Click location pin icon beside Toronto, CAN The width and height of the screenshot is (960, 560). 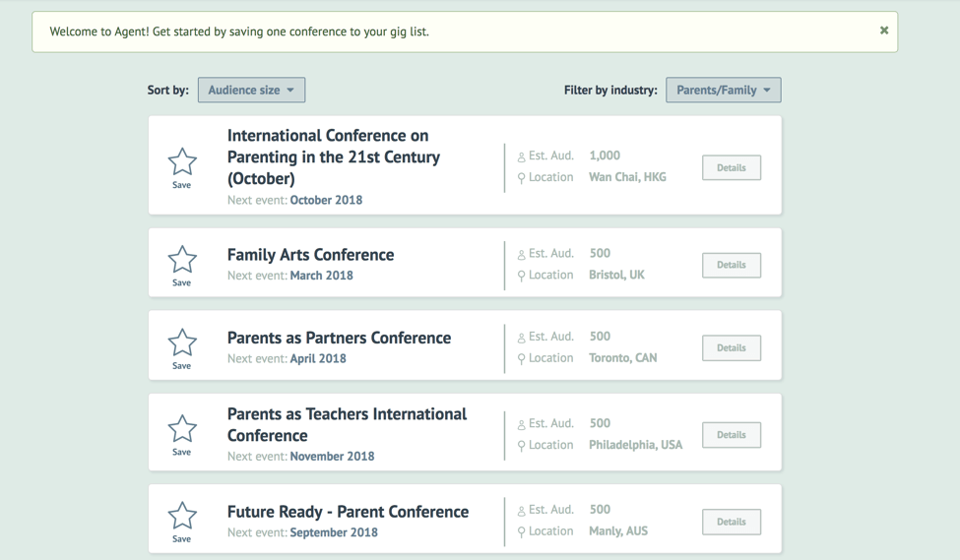521,359
